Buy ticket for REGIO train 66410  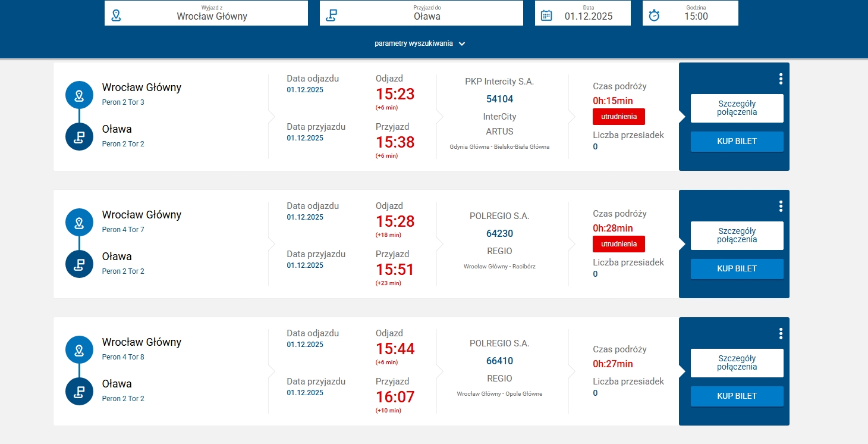click(737, 396)
